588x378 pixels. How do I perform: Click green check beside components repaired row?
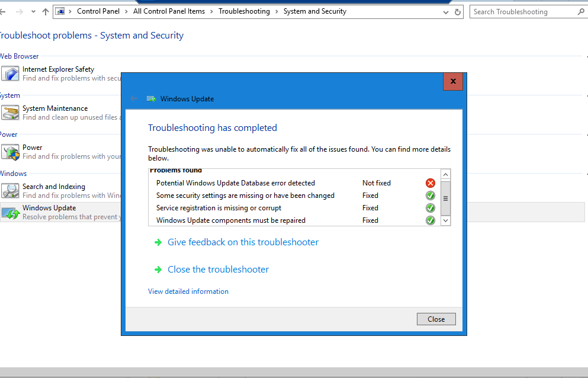pyautogui.click(x=430, y=220)
